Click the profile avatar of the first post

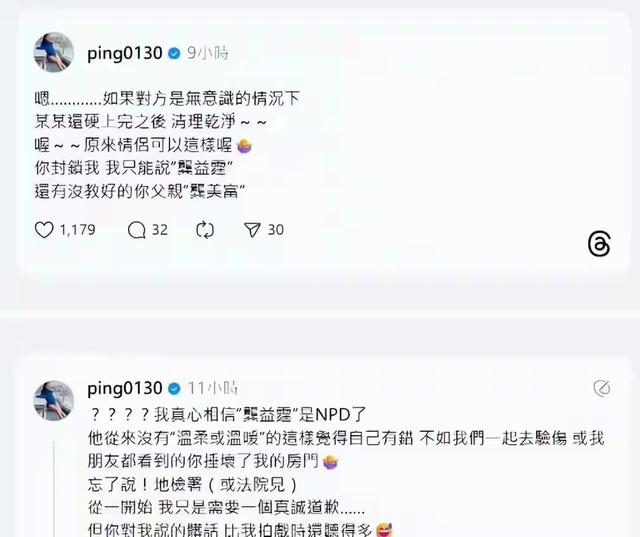pyautogui.click(x=53, y=52)
